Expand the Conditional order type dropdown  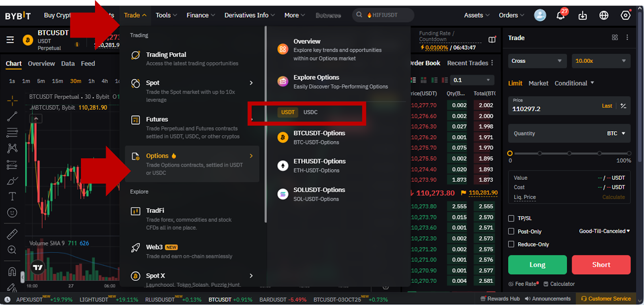574,83
